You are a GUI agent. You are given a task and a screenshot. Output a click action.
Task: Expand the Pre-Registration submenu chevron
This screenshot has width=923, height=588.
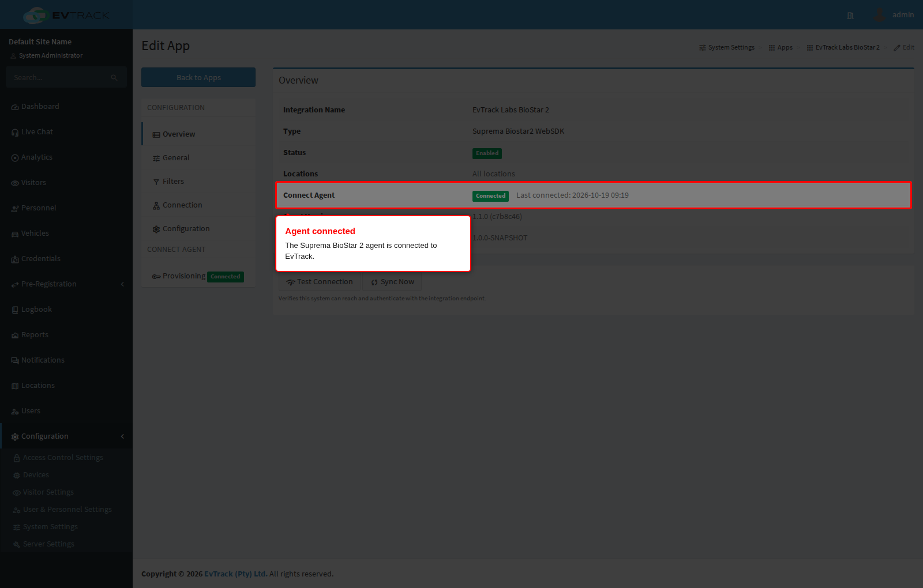pyautogui.click(x=122, y=284)
